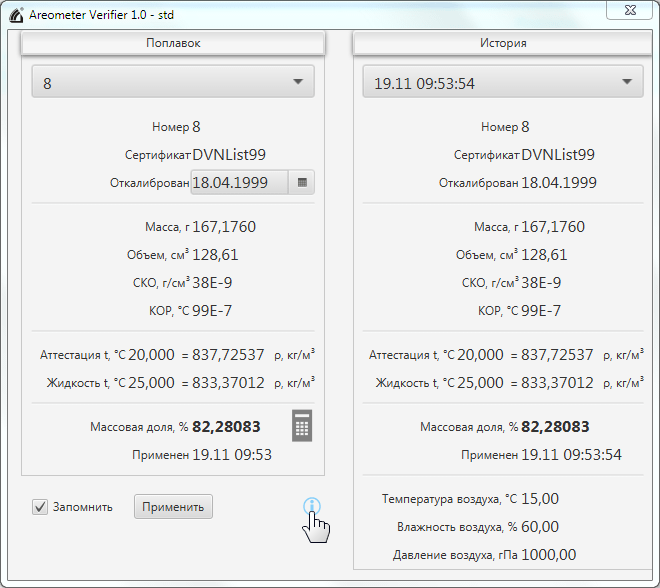
Task: Select the Поплавок panel header
Action: (173, 43)
